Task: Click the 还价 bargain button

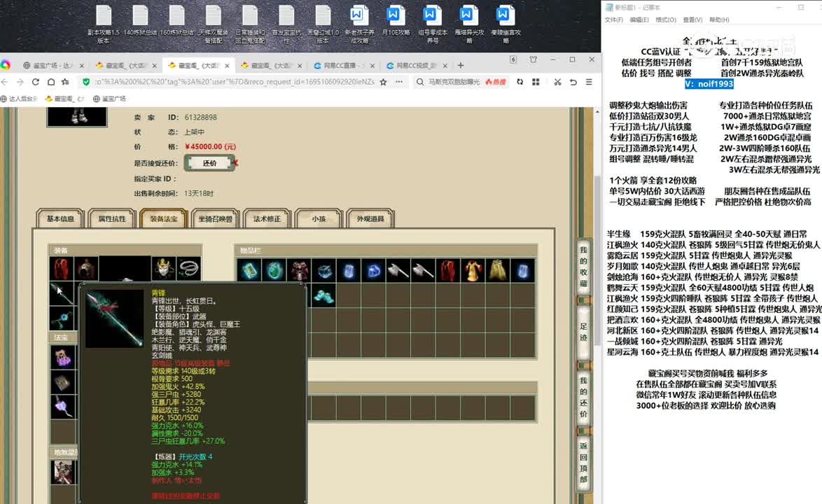Action: point(209,163)
